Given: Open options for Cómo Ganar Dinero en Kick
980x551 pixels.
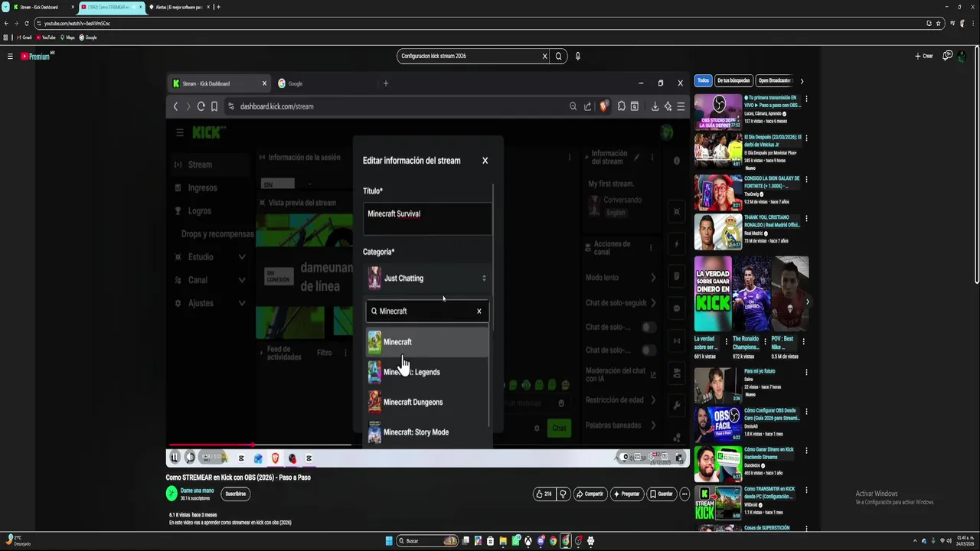Looking at the screenshot, I should pyautogui.click(x=806, y=451).
